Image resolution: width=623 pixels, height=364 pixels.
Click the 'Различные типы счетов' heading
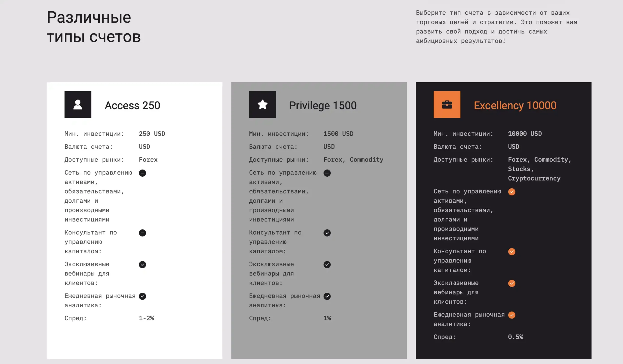[x=94, y=27]
